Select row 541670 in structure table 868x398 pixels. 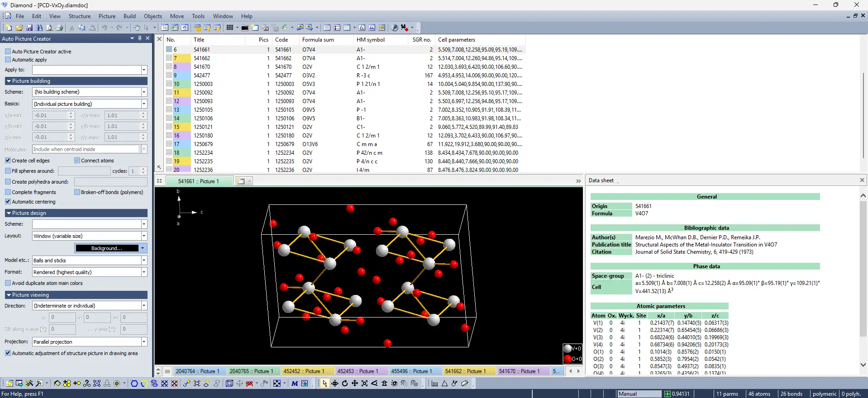tap(202, 67)
